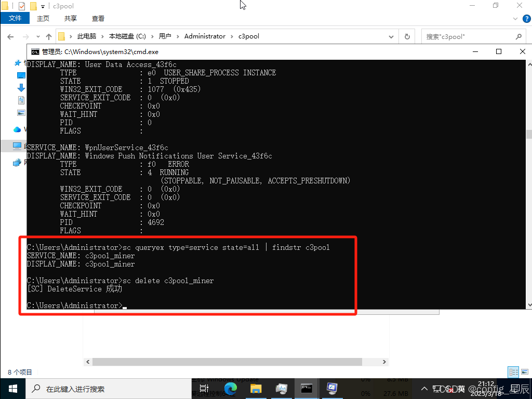Image resolution: width=532 pixels, height=399 pixels.
Task: Open address bar history dropdown
Action: [391, 37]
